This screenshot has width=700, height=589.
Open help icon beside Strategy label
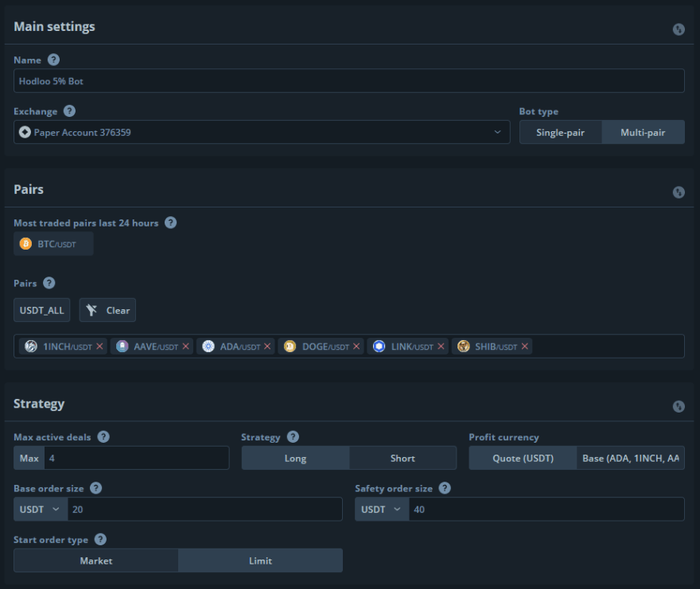(x=293, y=437)
